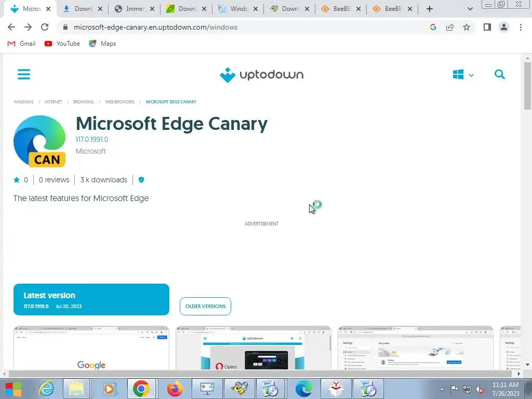Close the active Micros tab
Viewport: 532px width, 399px height.
[x=48, y=9]
